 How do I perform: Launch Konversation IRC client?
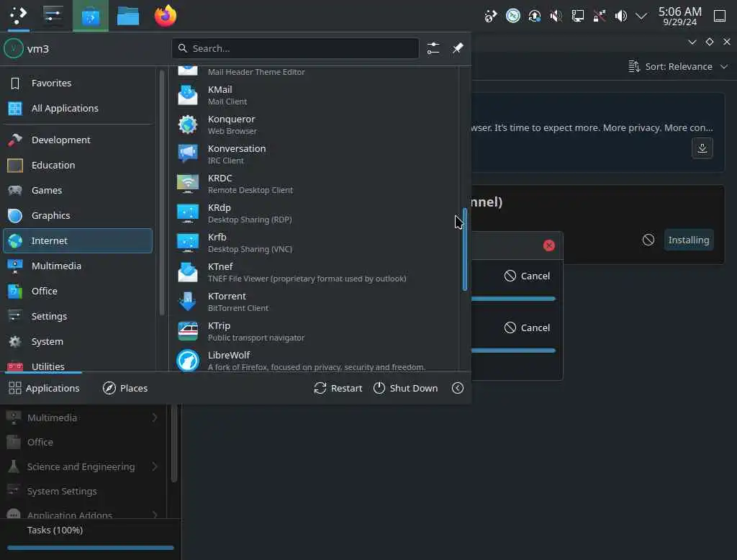314,154
